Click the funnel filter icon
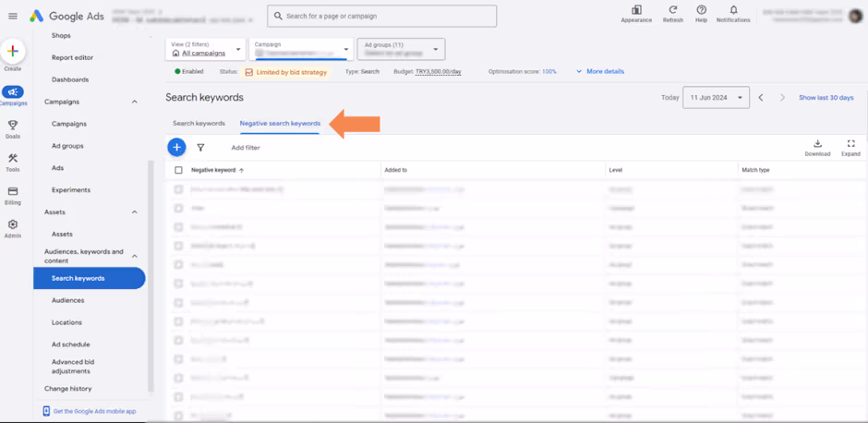868x423 pixels. (x=200, y=148)
